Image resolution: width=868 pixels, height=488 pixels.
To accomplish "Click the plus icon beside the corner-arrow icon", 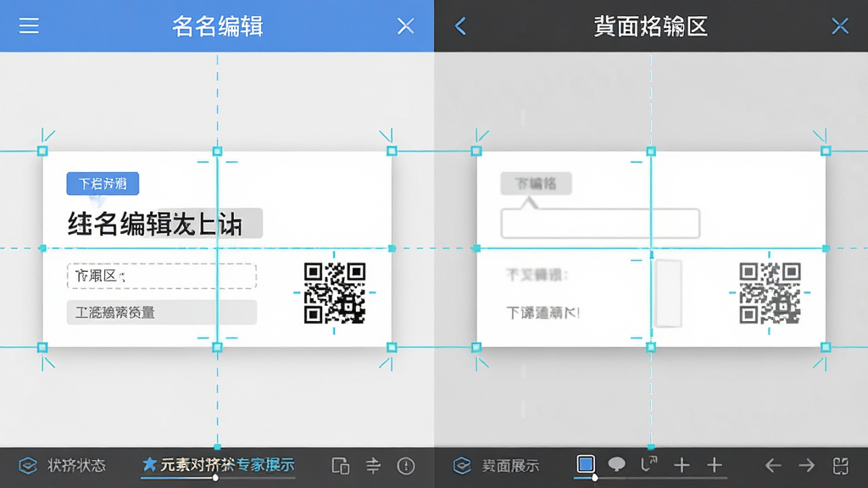I will (682, 465).
